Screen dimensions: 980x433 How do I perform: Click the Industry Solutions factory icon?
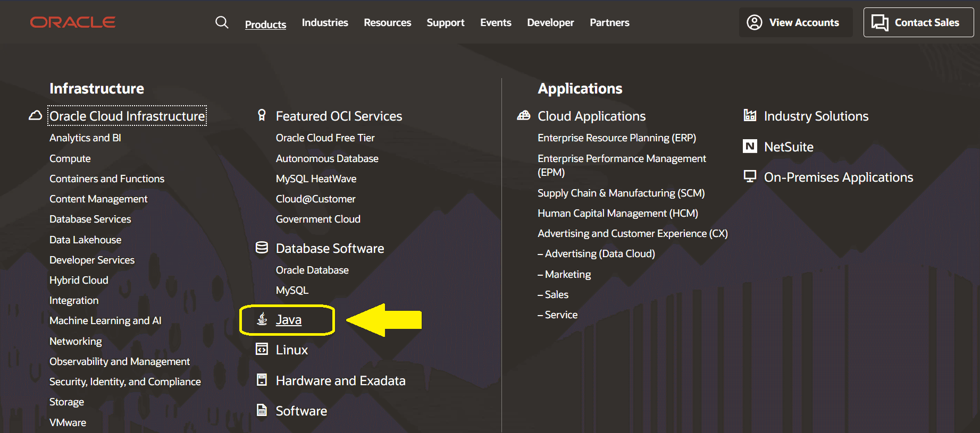coord(750,115)
